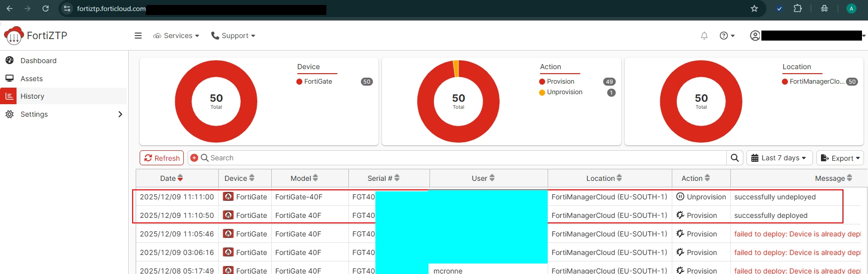Click FortiGate device icon in 11:05:46 row

coord(228,234)
